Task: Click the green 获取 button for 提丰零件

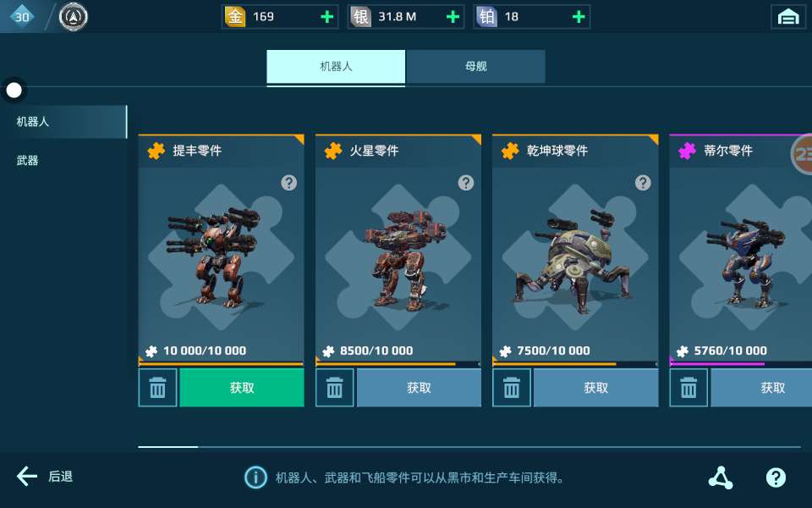Action: (x=242, y=388)
